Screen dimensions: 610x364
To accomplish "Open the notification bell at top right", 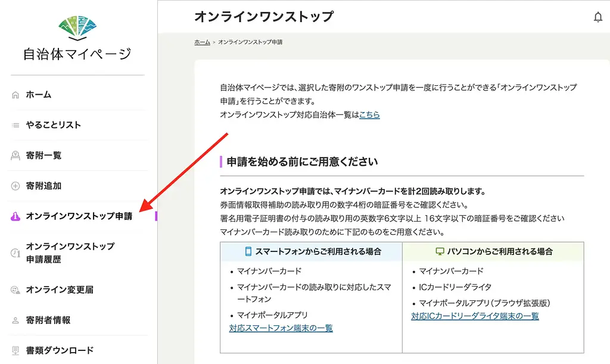I will click(598, 17).
